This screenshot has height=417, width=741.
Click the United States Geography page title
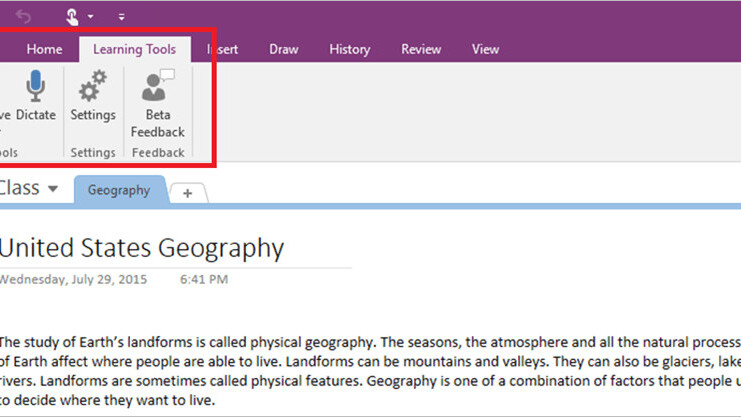(142, 248)
